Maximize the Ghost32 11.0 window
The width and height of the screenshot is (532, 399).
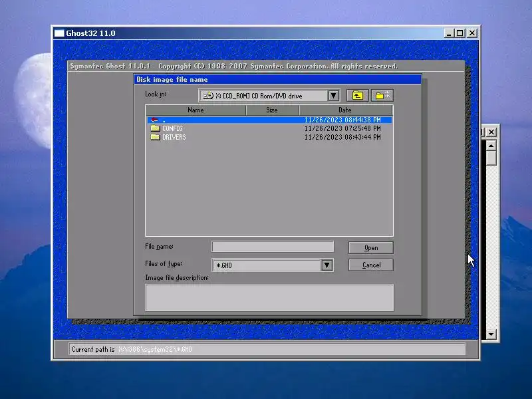(460, 33)
